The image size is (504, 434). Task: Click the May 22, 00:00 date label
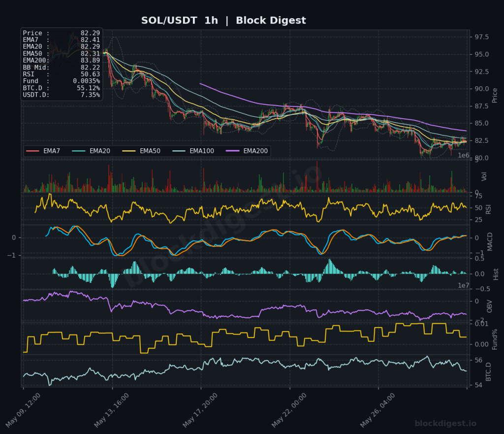(x=289, y=410)
